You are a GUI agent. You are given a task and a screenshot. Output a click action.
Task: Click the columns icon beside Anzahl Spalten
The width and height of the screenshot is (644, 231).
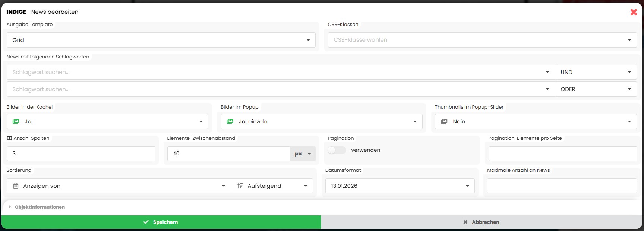[9, 138]
